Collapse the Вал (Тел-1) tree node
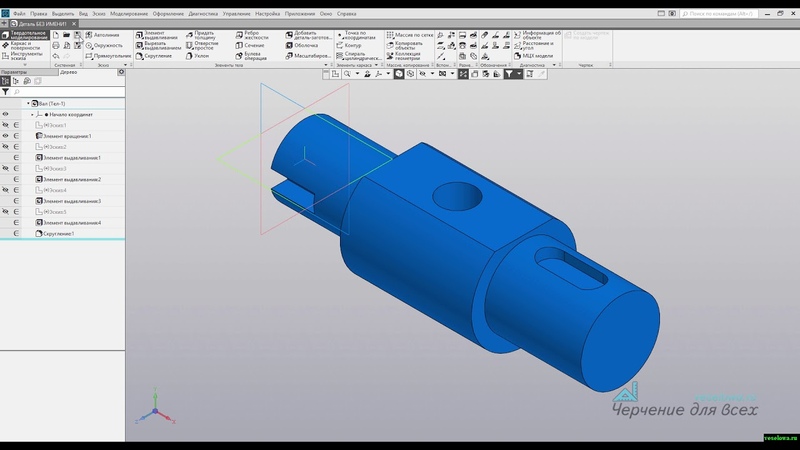This screenshot has height=450, width=800. [x=28, y=104]
